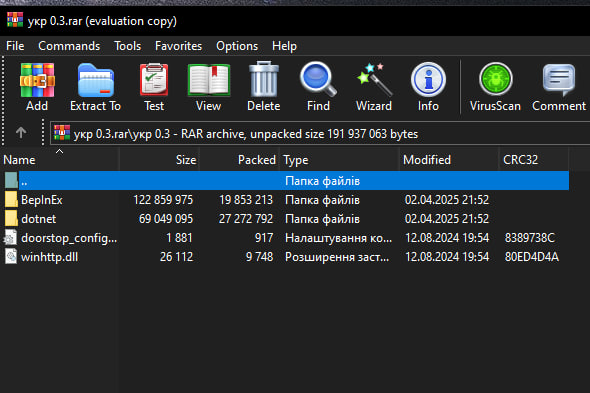
Task: Open the Tools menu
Action: pyautogui.click(x=128, y=46)
